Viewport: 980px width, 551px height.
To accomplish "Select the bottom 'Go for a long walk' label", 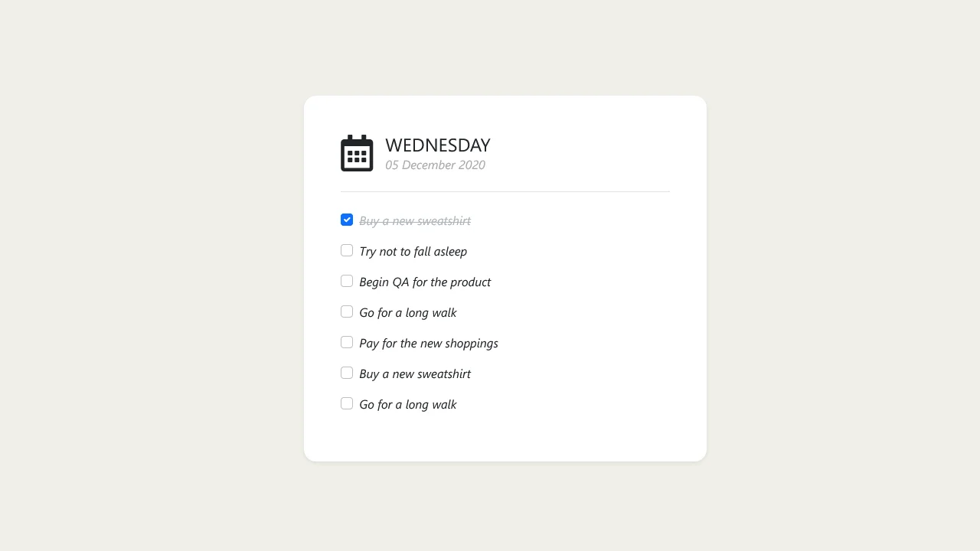I will 407,404.
